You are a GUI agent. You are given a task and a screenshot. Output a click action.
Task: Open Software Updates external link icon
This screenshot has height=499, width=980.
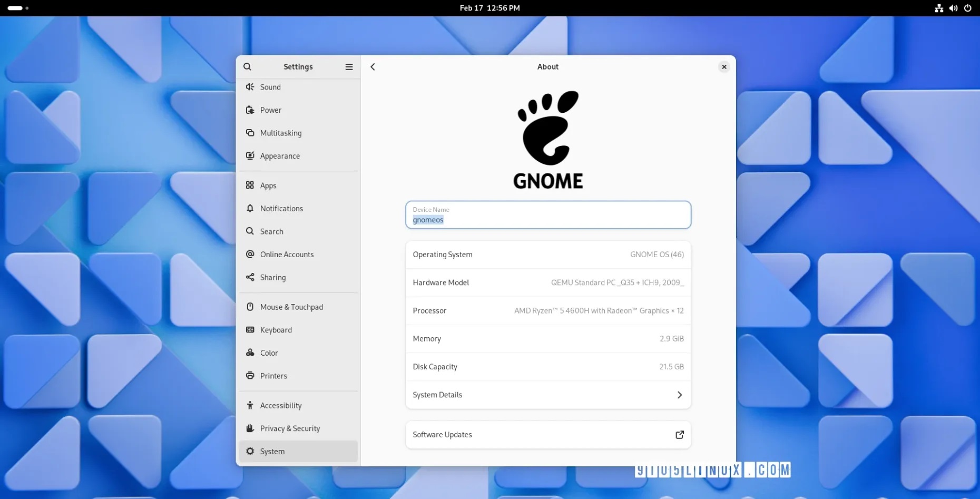[x=680, y=435]
